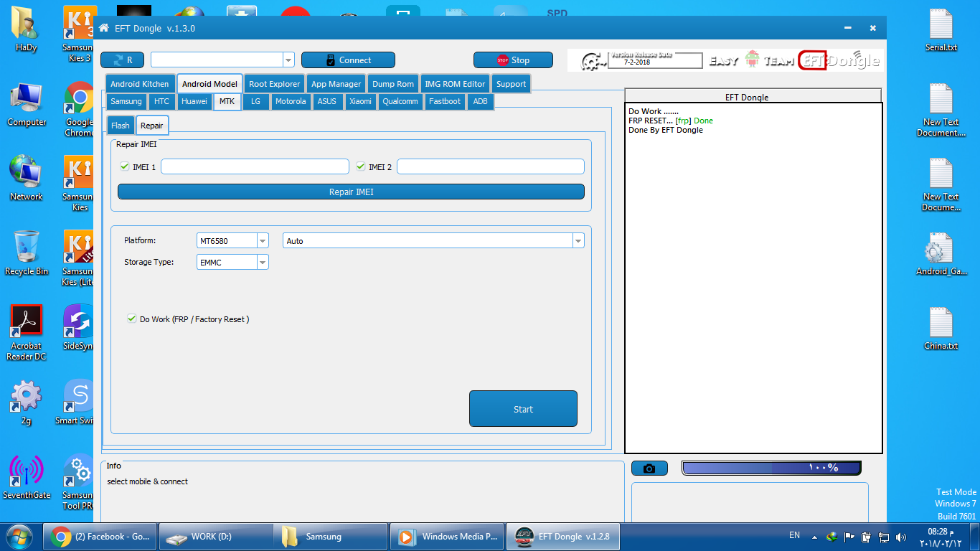This screenshot has height=551, width=980.
Task: Click the camera screenshot button
Action: tap(649, 468)
